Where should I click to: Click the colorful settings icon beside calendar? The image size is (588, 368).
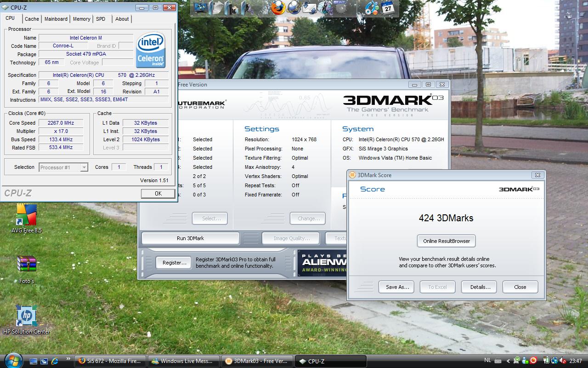tap(372, 8)
